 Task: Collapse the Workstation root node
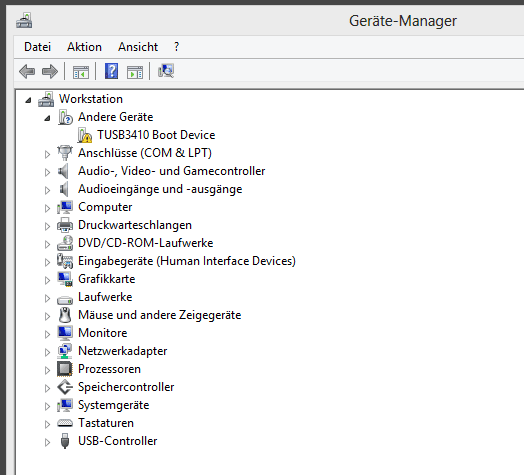(28, 100)
